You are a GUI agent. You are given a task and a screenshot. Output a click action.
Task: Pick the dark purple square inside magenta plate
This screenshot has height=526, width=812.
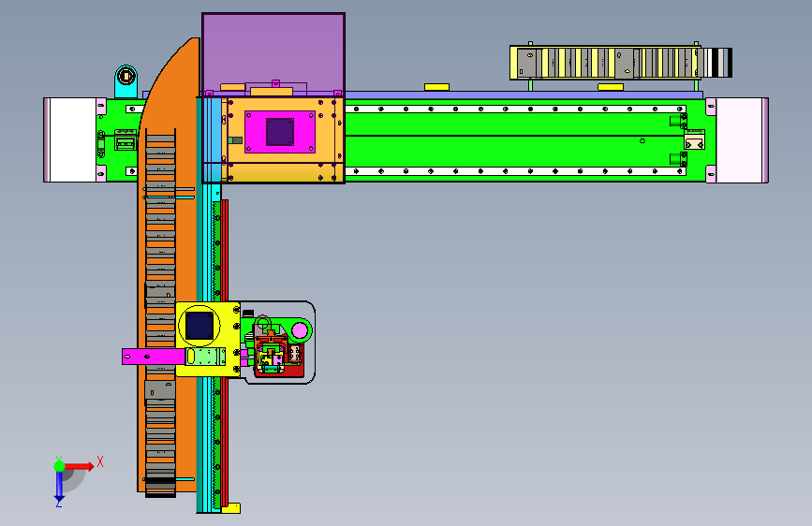(280, 131)
